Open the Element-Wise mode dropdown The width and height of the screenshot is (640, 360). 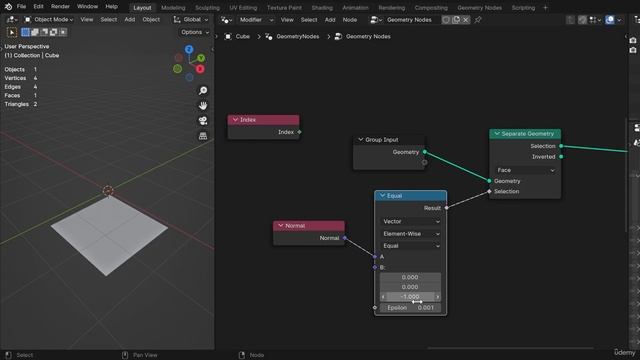pos(411,233)
